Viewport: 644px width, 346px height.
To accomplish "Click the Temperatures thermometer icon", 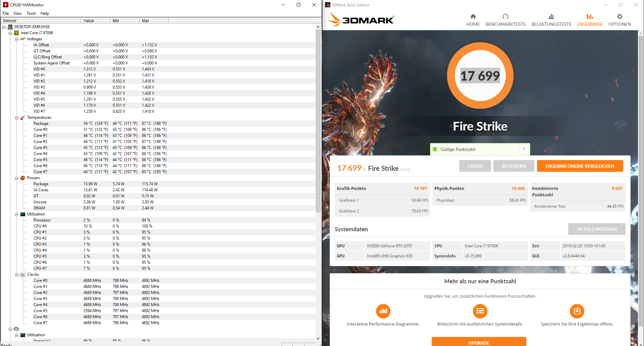I will point(23,117).
